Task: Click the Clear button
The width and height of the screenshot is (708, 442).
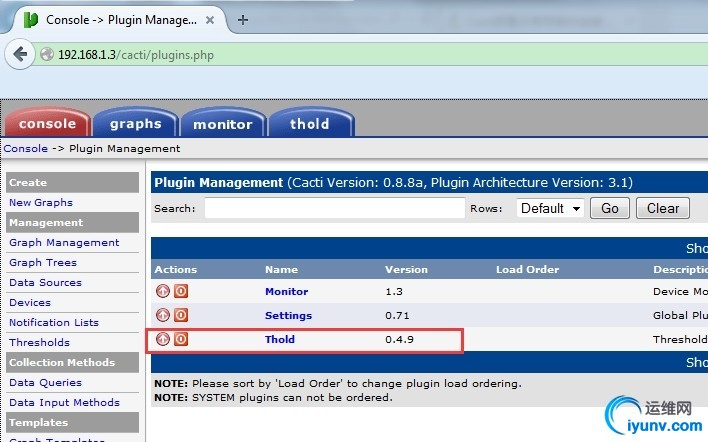Action: pyautogui.click(x=662, y=208)
